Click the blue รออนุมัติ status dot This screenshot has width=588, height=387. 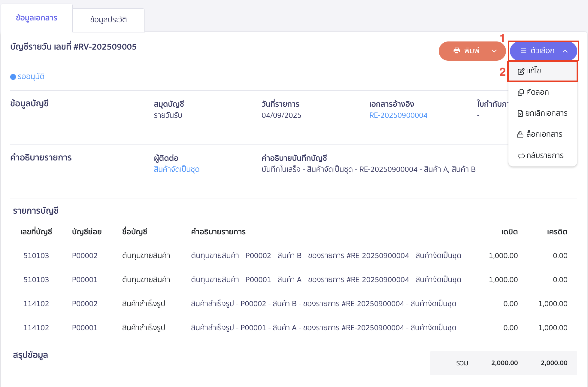click(13, 77)
